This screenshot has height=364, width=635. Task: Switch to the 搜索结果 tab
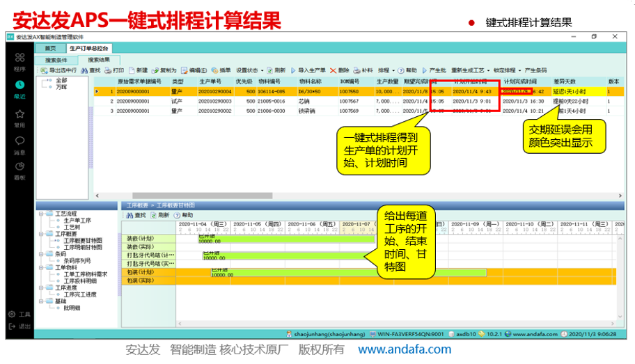pos(99,60)
